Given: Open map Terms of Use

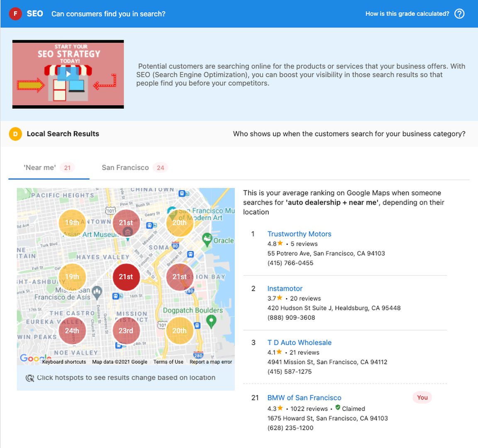Looking at the screenshot, I should click(x=168, y=362).
